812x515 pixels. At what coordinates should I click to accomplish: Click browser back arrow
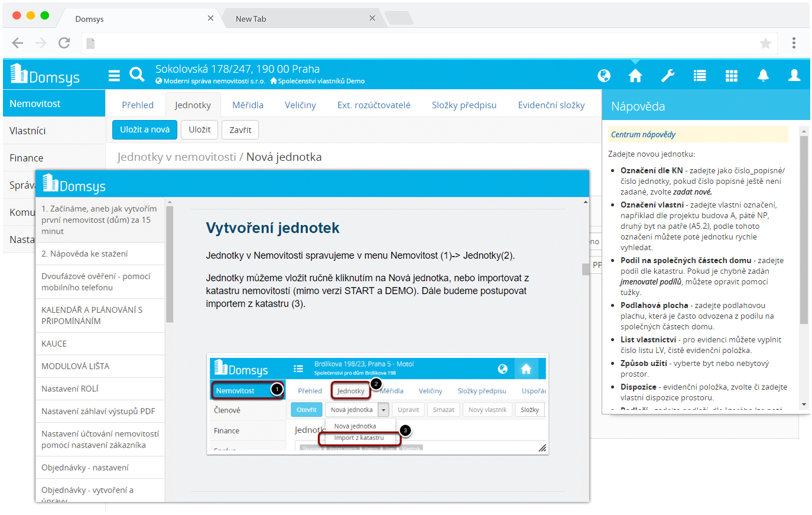[18, 43]
